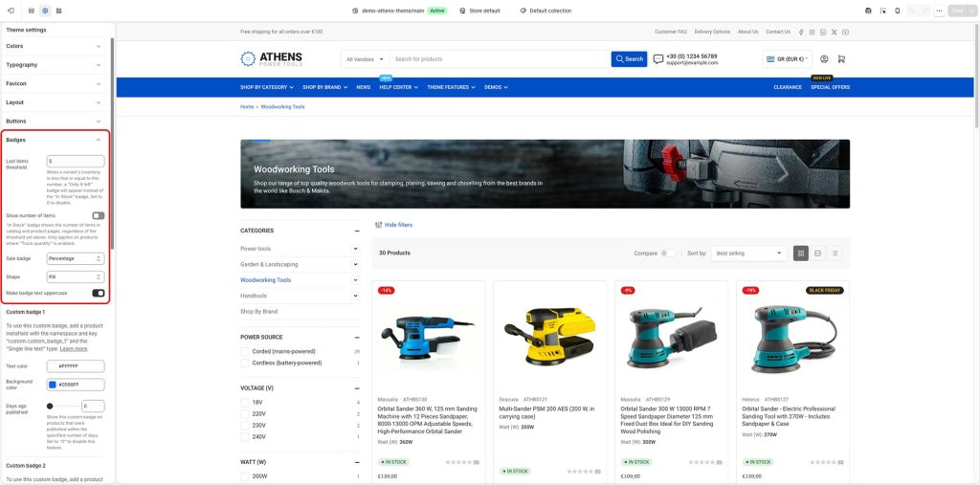The width and height of the screenshot is (980, 485).
Task: Click the CLEARANCE link
Action: point(788,87)
